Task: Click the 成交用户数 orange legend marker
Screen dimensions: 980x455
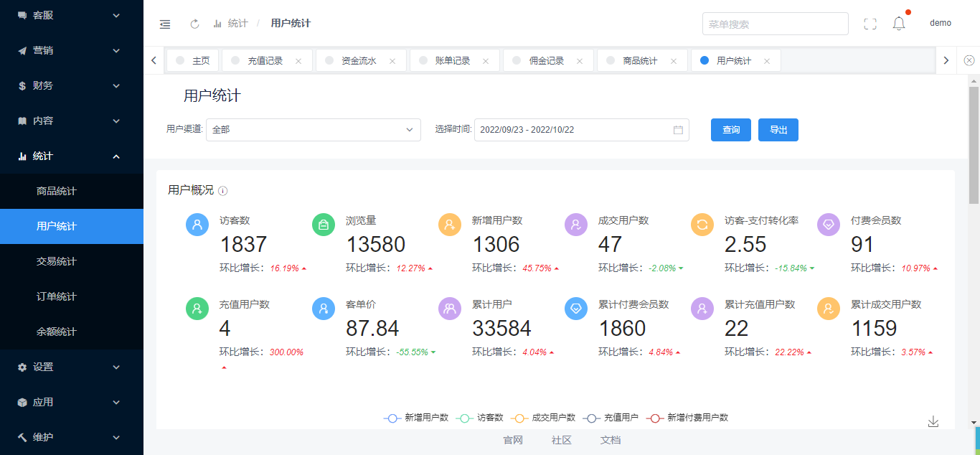Action: point(521,418)
